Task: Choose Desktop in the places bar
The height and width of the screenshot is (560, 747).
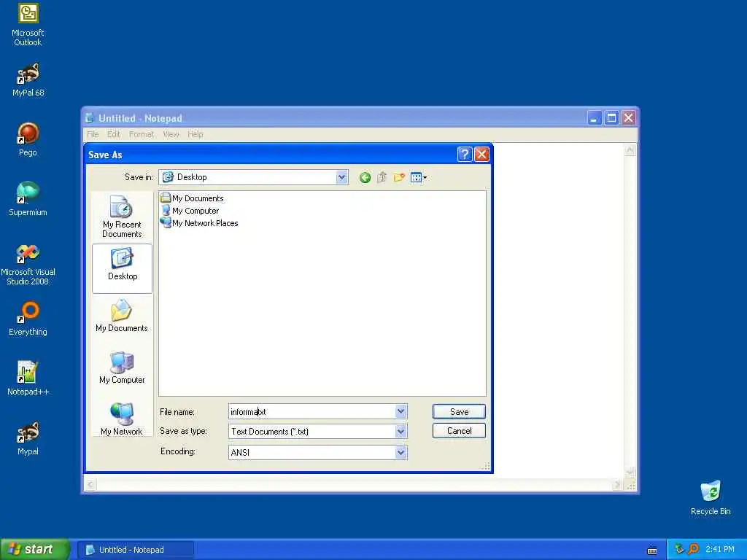Action: [x=122, y=268]
